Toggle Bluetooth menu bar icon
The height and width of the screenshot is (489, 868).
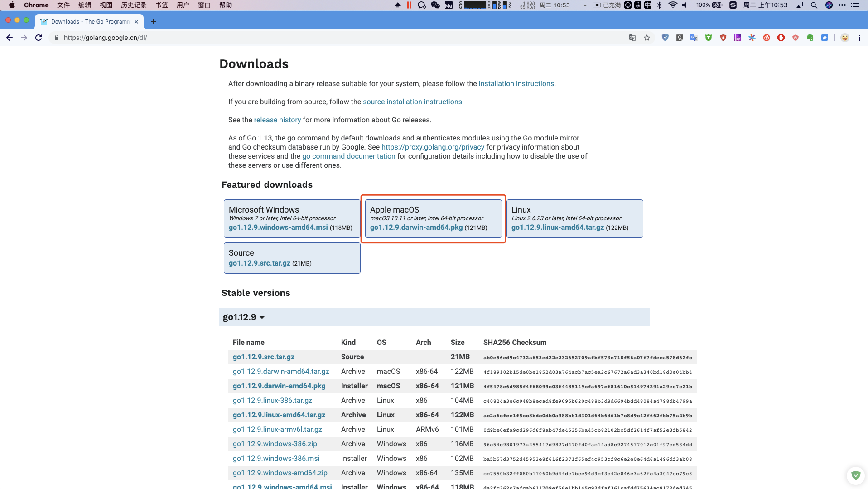(660, 5)
